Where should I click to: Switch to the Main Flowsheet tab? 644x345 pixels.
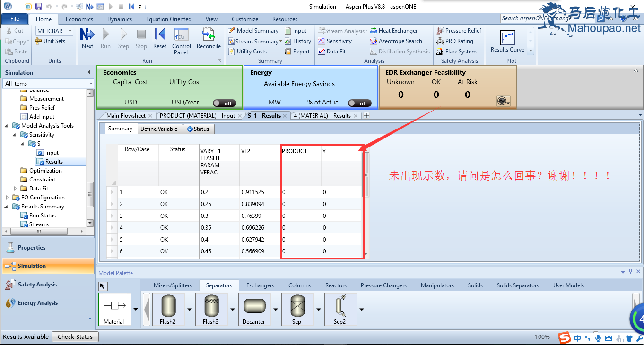click(x=126, y=115)
